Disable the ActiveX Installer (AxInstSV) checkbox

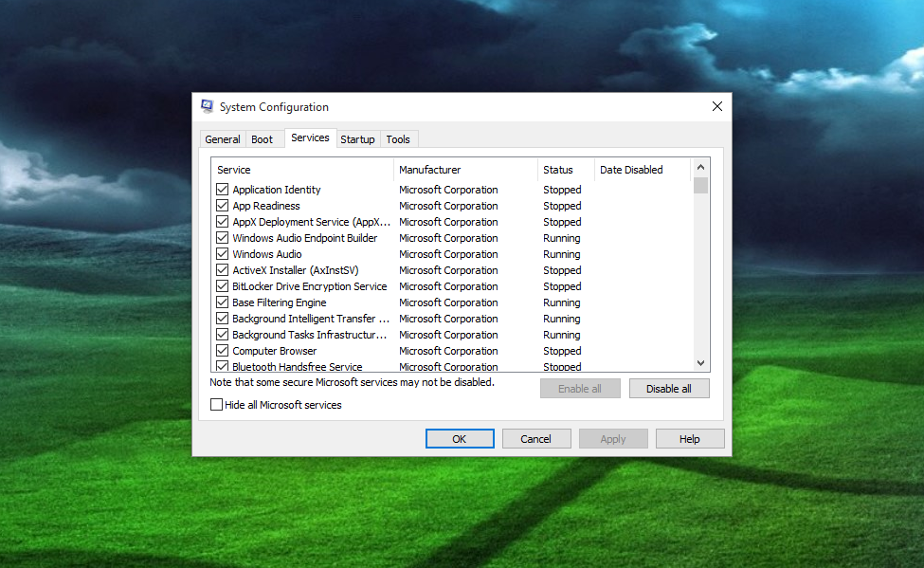click(x=222, y=270)
